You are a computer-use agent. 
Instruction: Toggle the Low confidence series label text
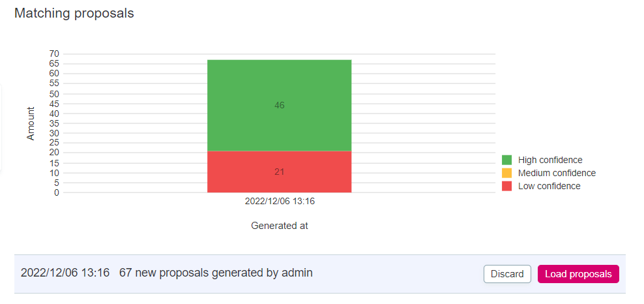pos(549,186)
